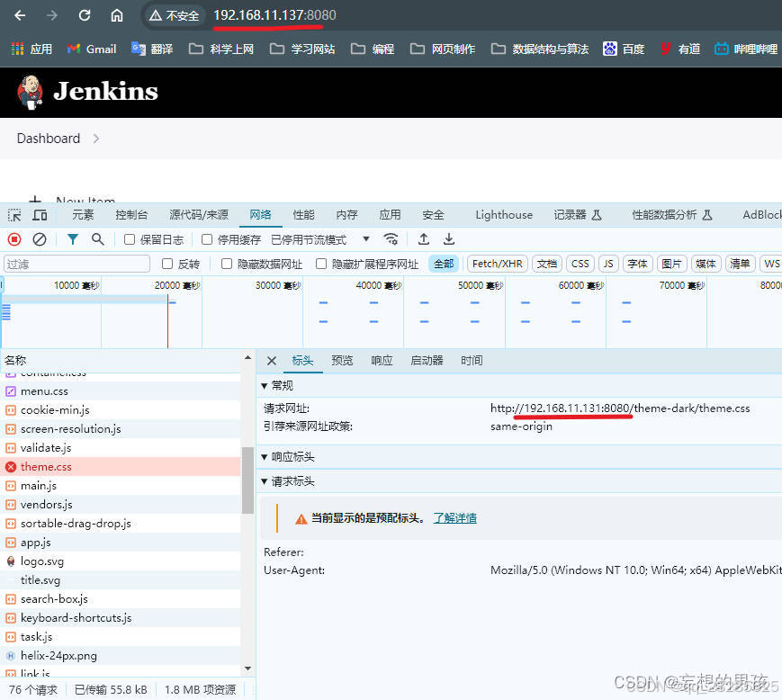Switch to the 控制台 DevTools tab

coord(131,215)
